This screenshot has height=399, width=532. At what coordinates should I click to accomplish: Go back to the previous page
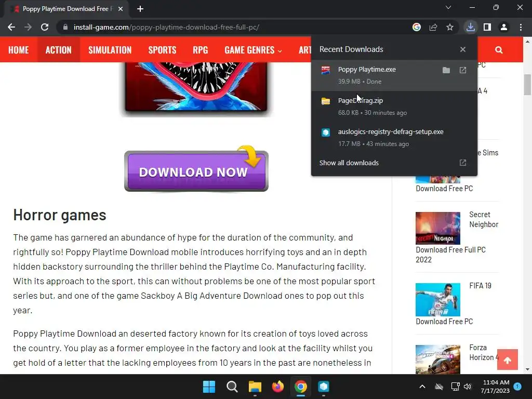point(11,27)
